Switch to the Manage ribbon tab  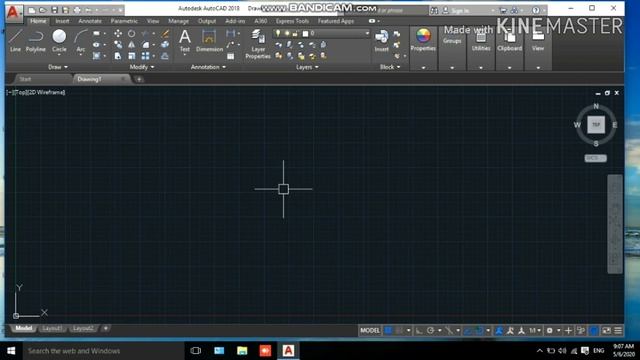coord(178,21)
